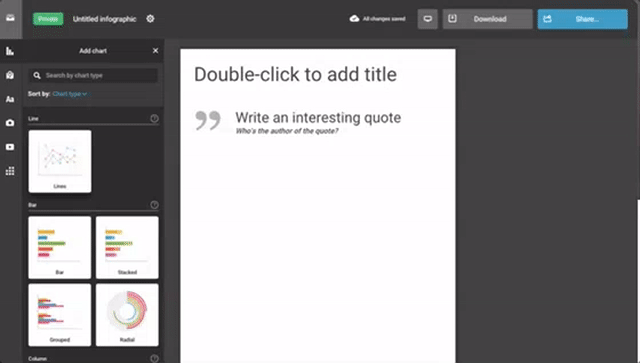The image size is (640, 363).
Task: Open the Sort by Chart type dropdown
Action: point(69,94)
